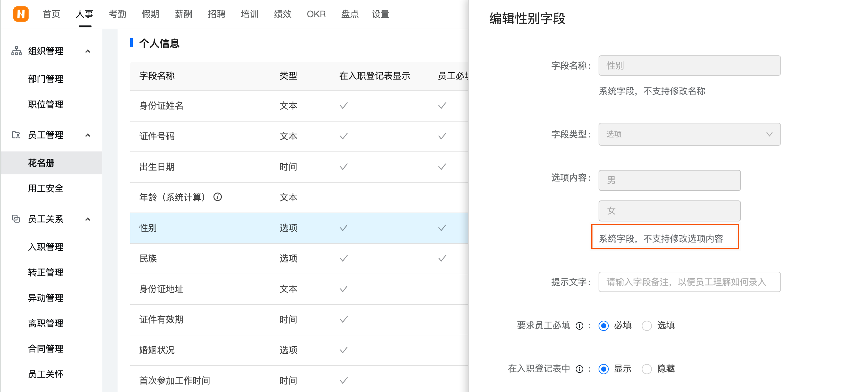Select the 选填 radio option
868x392 pixels.
[646, 325]
